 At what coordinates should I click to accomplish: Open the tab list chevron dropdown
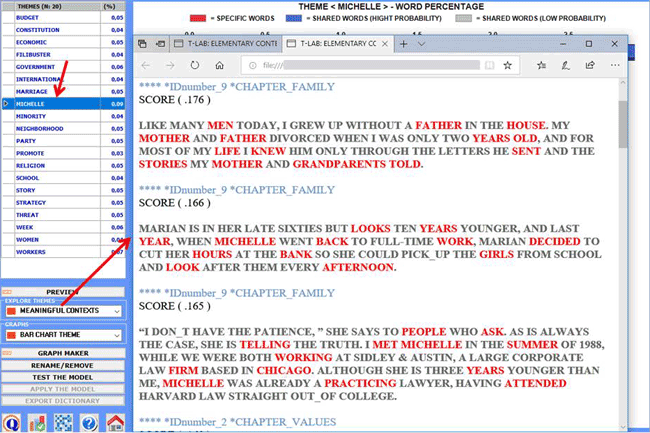422,44
